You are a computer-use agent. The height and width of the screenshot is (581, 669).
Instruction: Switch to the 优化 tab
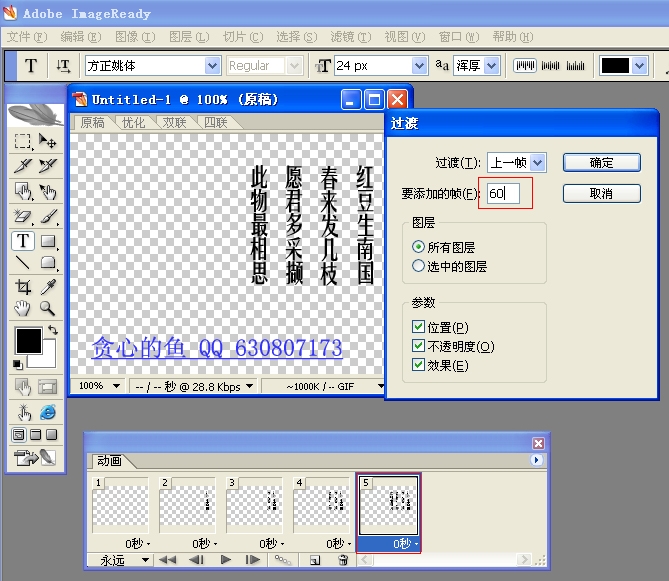(133, 123)
